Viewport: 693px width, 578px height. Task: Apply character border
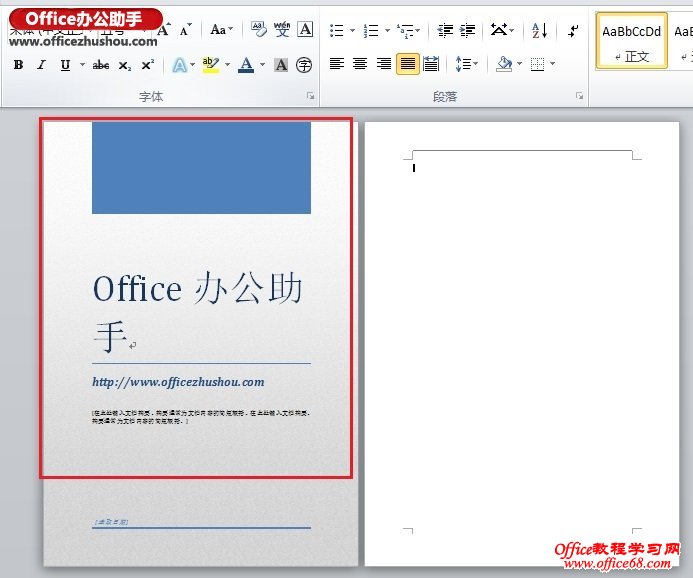coord(305,29)
